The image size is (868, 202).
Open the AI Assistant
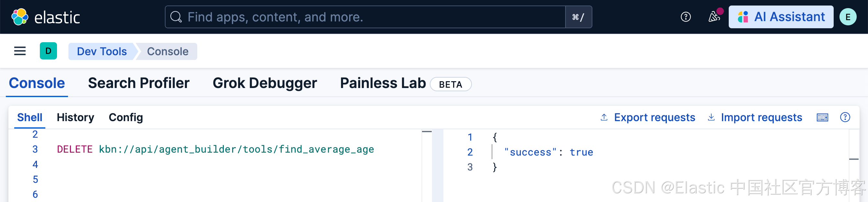(781, 17)
